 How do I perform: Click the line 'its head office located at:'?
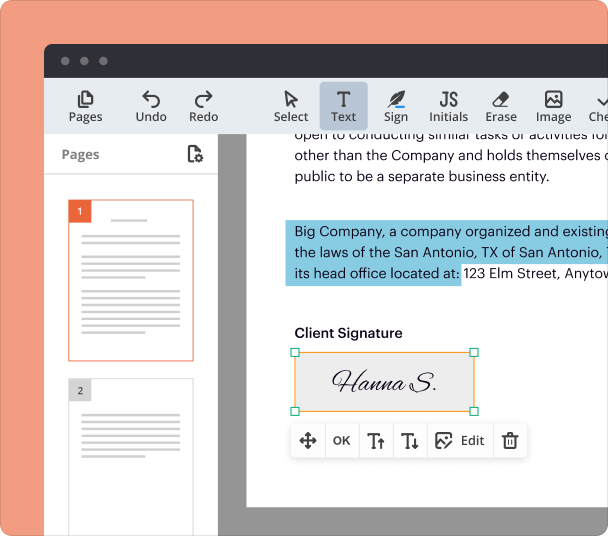pyautogui.click(x=377, y=273)
